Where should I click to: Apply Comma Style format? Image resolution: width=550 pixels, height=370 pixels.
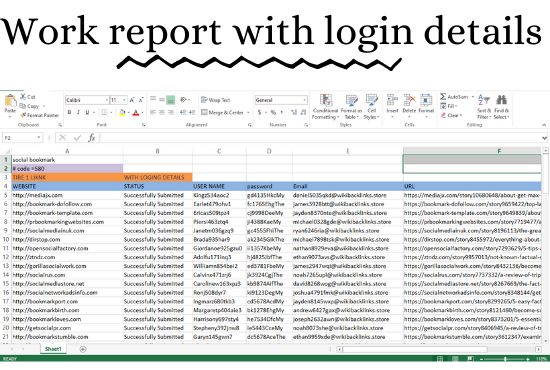point(281,112)
